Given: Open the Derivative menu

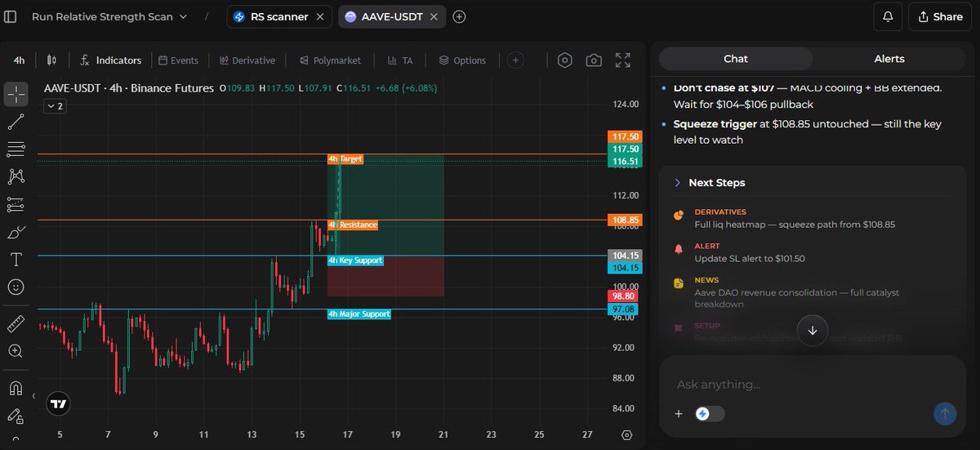Looking at the screenshot, I should point(247,60).
